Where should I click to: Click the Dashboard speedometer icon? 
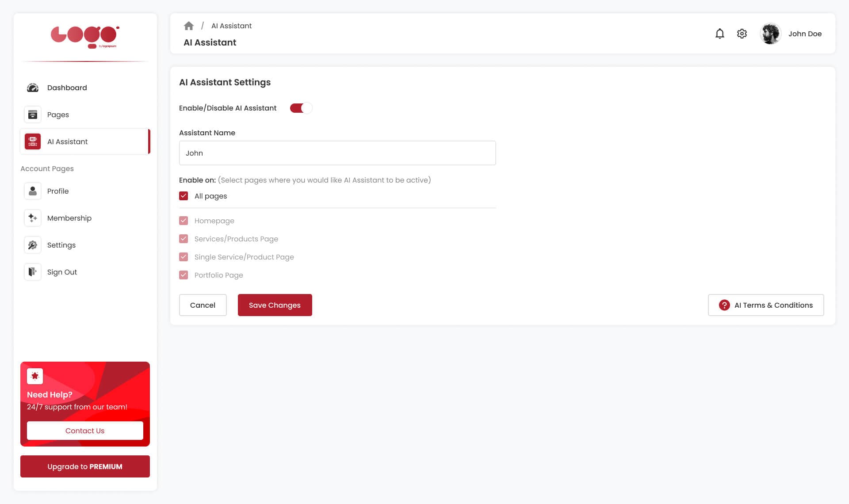coord(33,88)
